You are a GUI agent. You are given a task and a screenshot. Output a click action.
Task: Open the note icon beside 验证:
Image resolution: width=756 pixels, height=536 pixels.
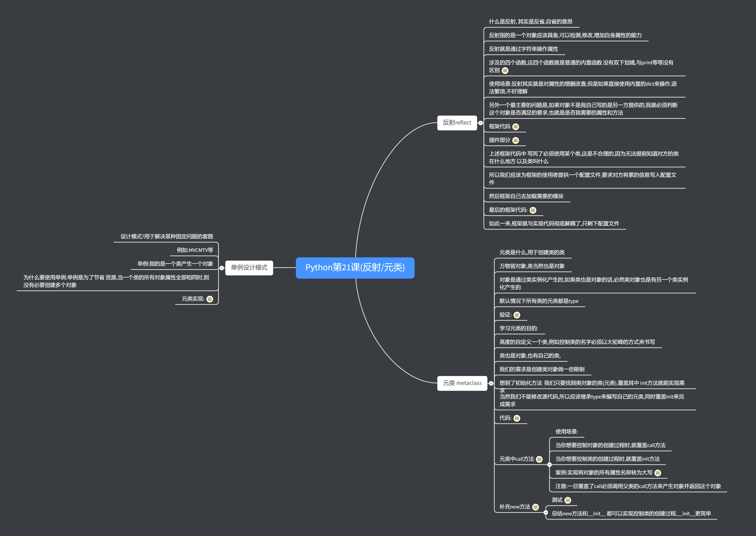[x=517, y=315]
